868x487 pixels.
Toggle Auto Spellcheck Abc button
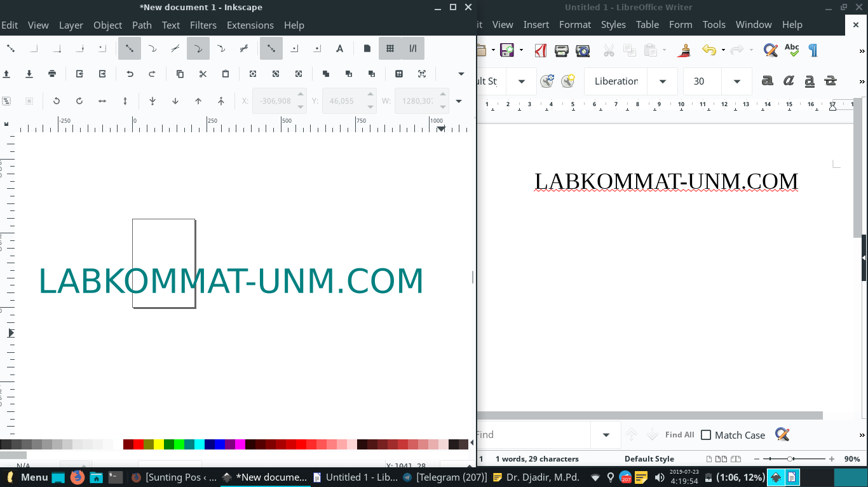[x=792, y=50]
